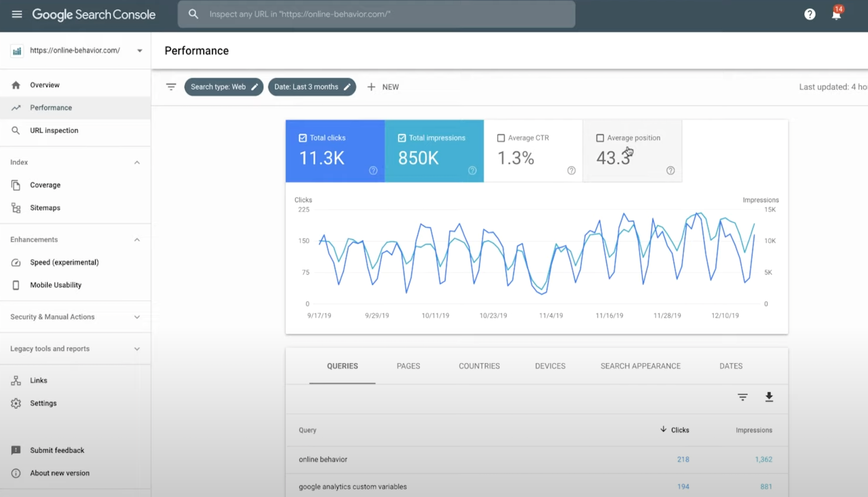
Task: Click the Performance trend-line icon
Action: (16, 108)
